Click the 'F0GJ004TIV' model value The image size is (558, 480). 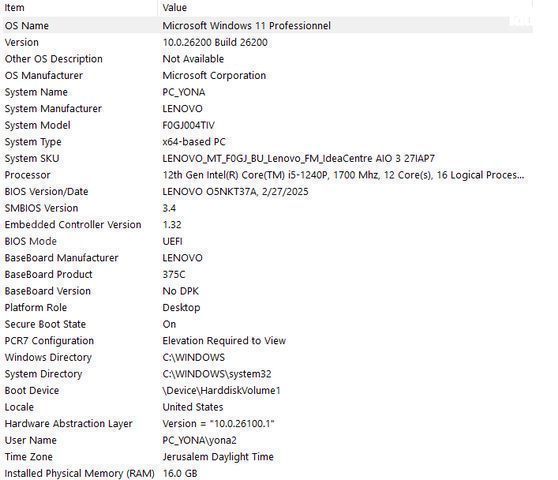[188, 125]
